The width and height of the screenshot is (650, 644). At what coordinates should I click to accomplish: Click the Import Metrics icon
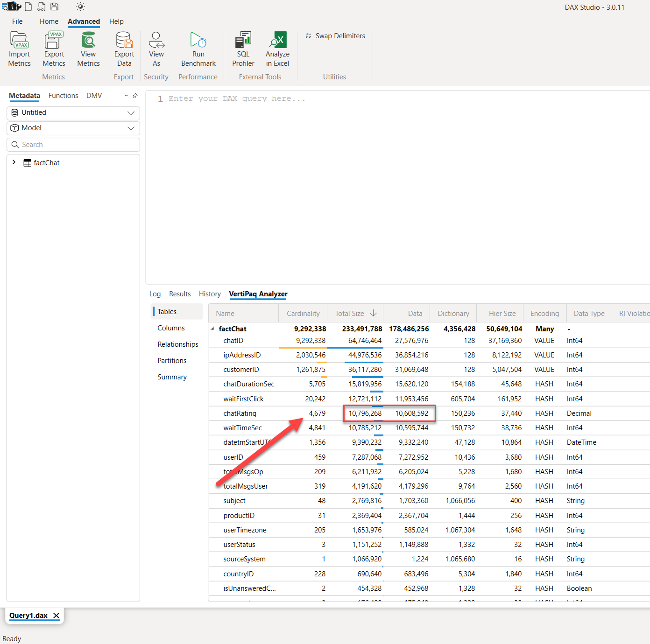pos(19,47)
